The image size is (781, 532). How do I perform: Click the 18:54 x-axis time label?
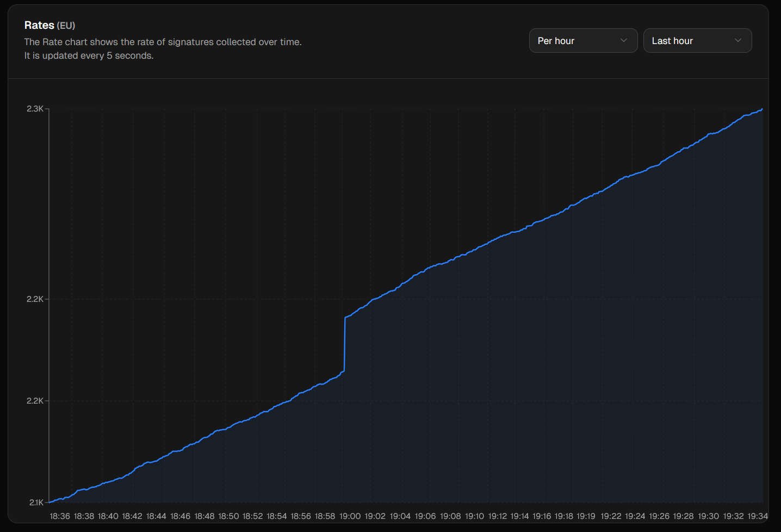tap(276, 516)
